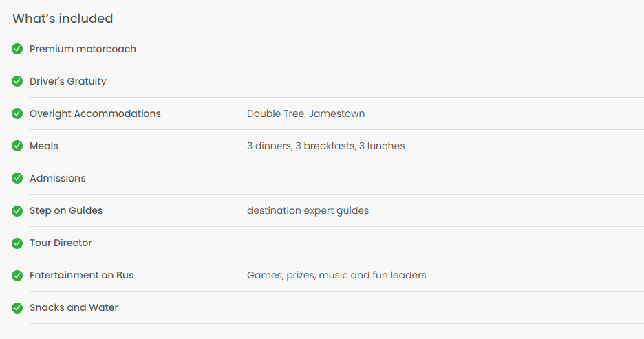This screenshot has width=644, height=339.
Task: Click green check beside Step on Guides
Action: click(x=17, y=210)
